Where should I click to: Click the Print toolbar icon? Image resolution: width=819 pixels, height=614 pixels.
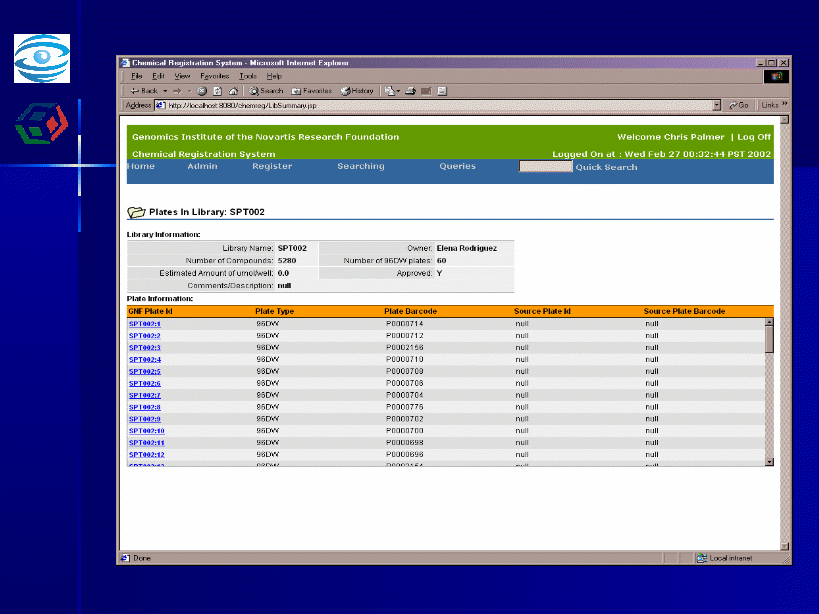tap(411, 91)
